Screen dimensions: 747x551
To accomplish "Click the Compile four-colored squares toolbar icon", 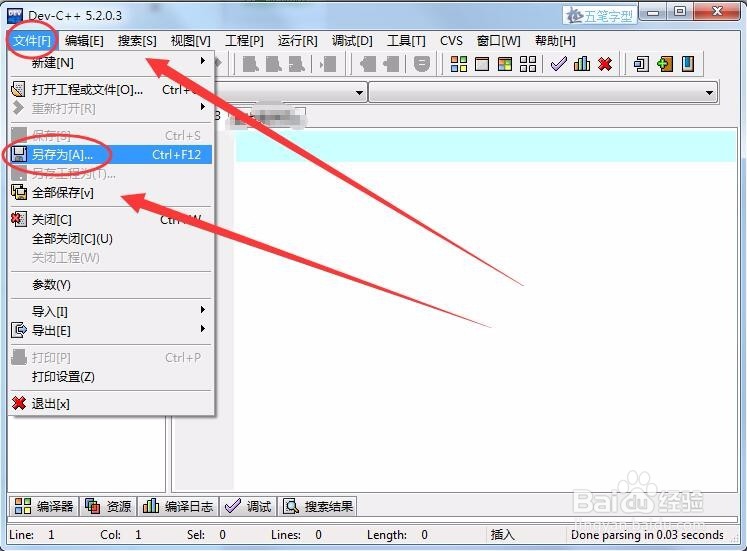I will [458, 64].
